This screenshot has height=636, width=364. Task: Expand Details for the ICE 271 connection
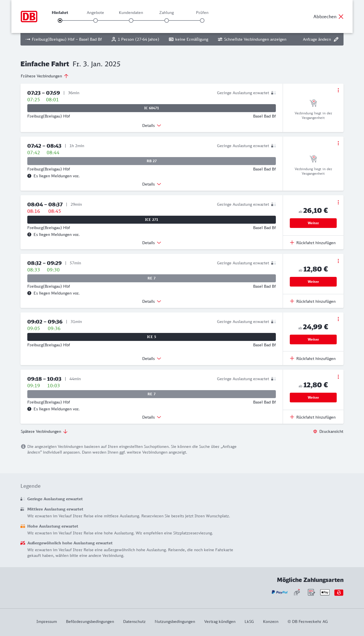(152, 243)
